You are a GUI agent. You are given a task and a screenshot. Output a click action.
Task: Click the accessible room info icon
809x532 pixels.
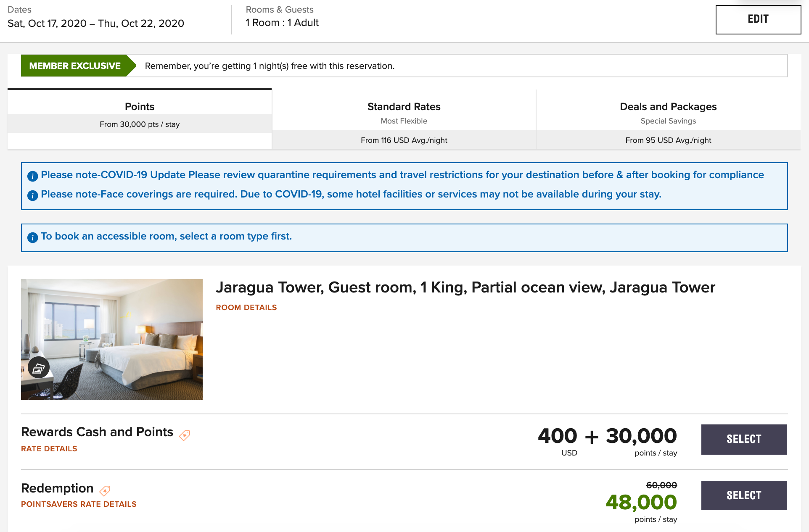pos(32,237)
